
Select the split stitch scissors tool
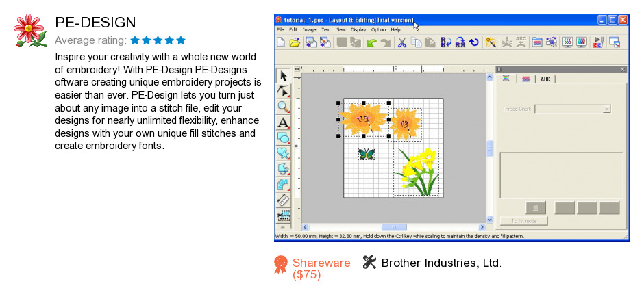[x=284, y=216]
